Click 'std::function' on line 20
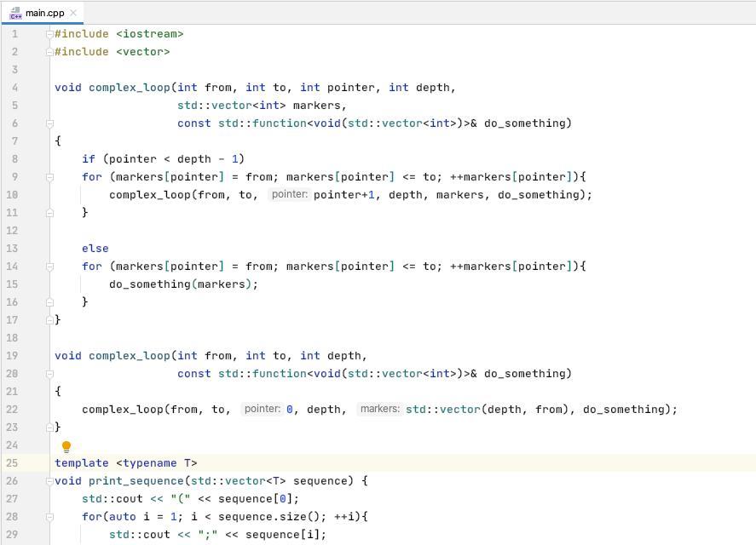Screen dimensions: 756x545 [263, 374]
